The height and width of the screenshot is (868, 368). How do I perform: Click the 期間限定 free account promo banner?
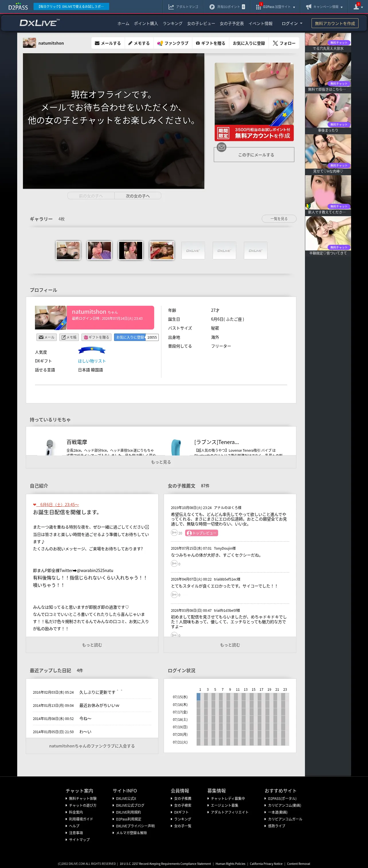254,133
